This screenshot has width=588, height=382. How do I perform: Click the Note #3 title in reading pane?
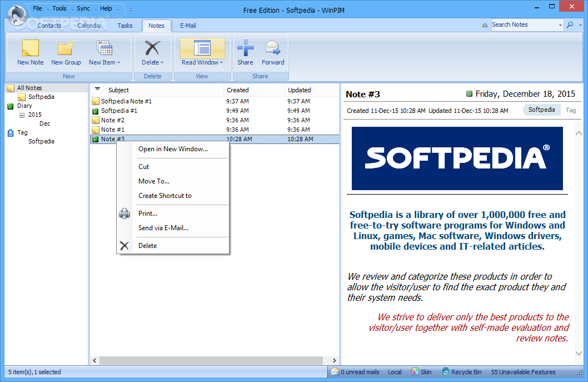(362, 94)
